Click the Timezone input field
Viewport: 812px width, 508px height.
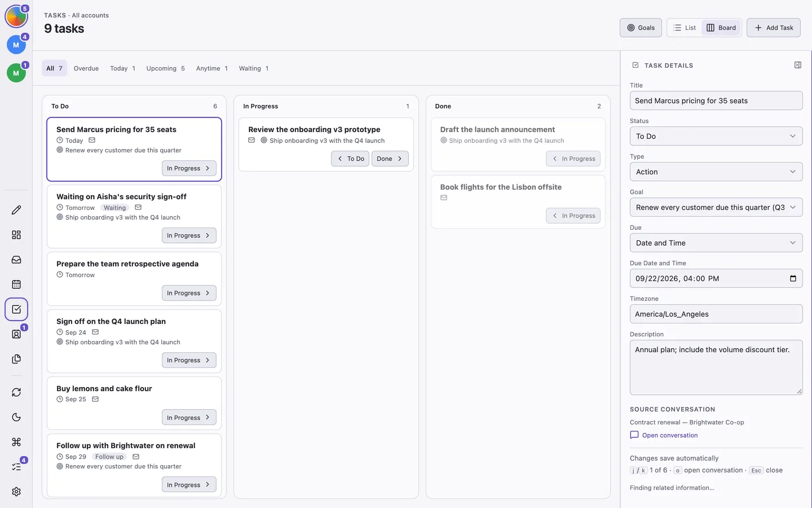coord(716,314)
